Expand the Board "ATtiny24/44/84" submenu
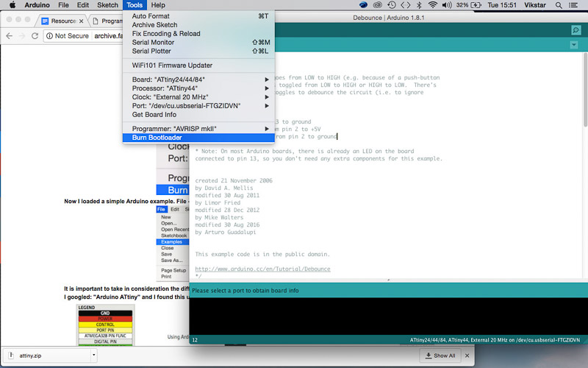 point(198,79)
